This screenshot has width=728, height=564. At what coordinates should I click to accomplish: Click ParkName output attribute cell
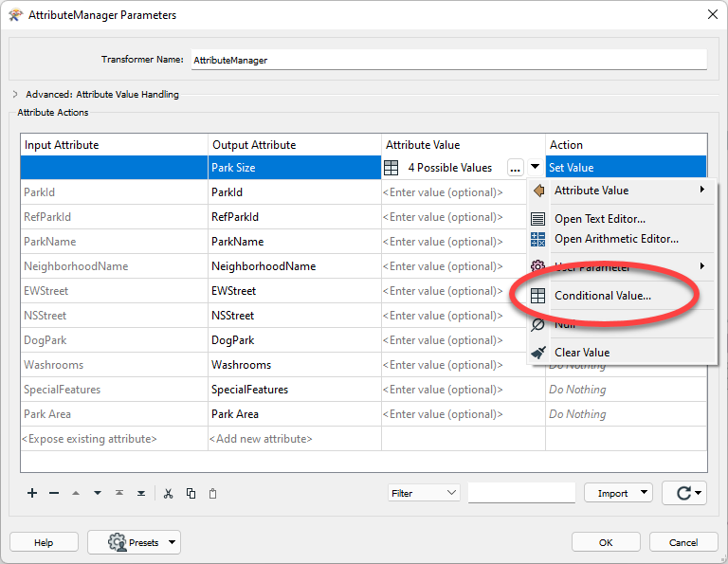[x=295, y=242]
